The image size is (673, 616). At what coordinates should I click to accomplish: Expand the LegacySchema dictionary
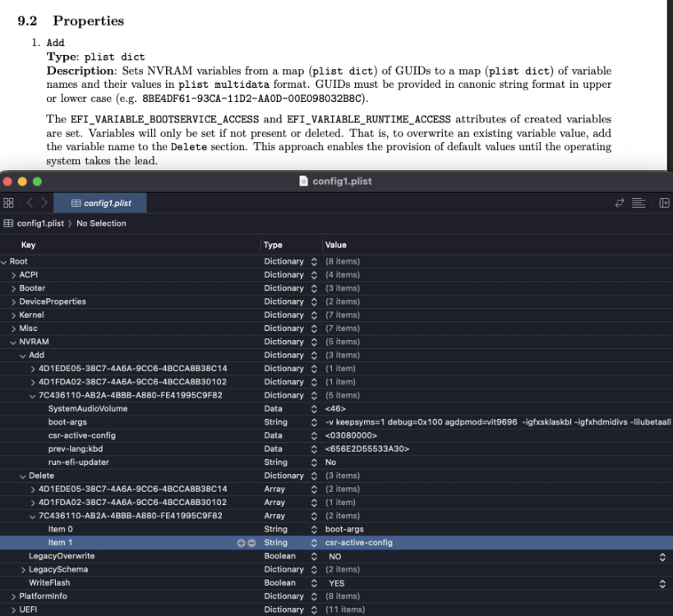click(x=23, y=570)
